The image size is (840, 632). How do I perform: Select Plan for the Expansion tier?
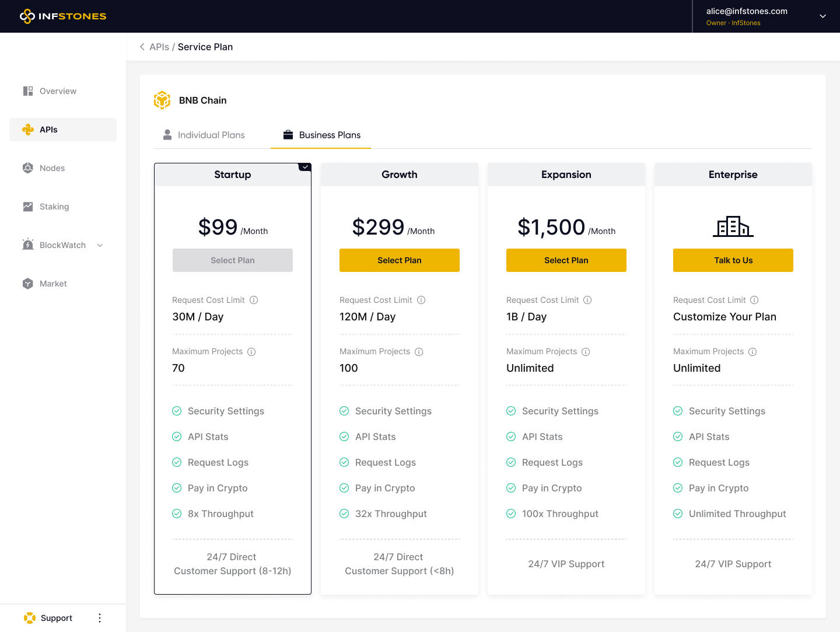point(566,260)
